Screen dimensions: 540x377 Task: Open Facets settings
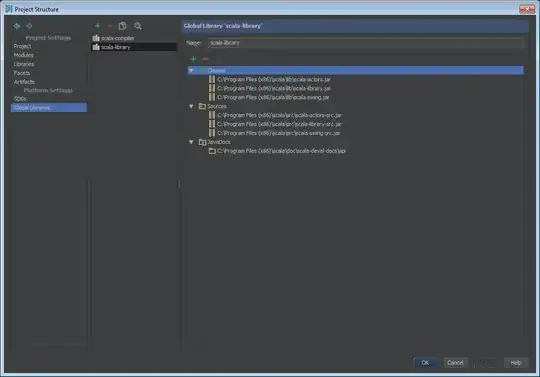pyautogui.click(x=22, y=73)
